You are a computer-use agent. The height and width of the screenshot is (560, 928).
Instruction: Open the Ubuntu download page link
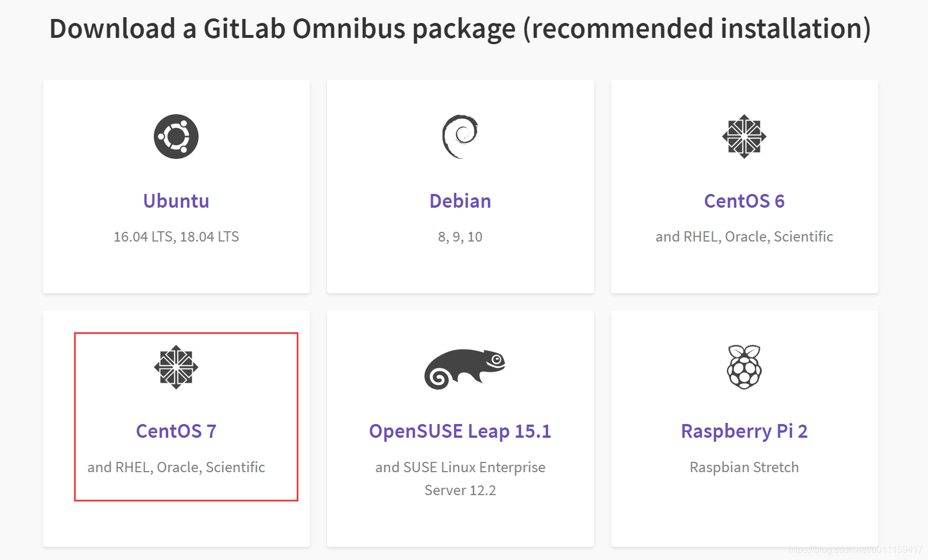[x=176, y=201]
